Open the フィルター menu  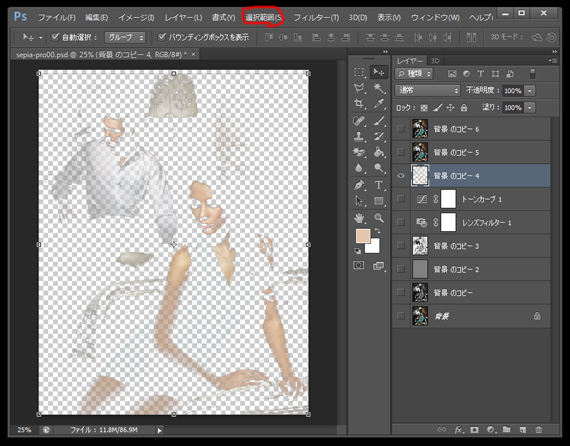point(316,17)
